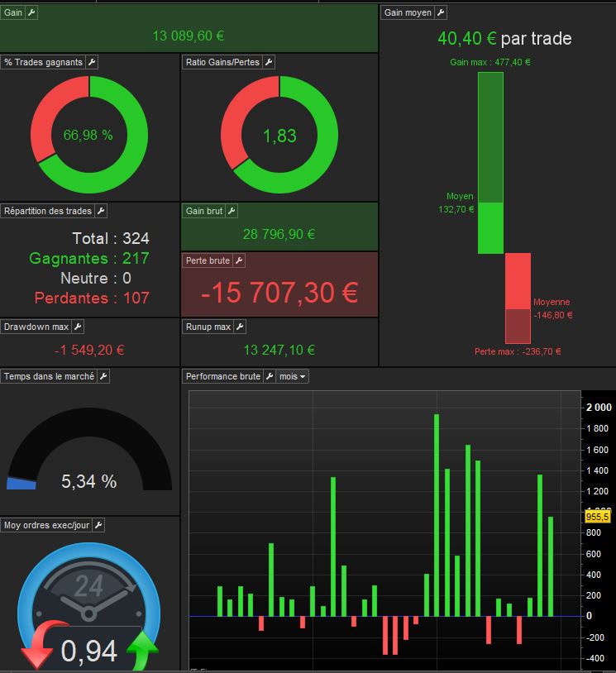Click the Gain brut wrench icon
This screenshot has width=616, height=673.
[x=232, y=211]
